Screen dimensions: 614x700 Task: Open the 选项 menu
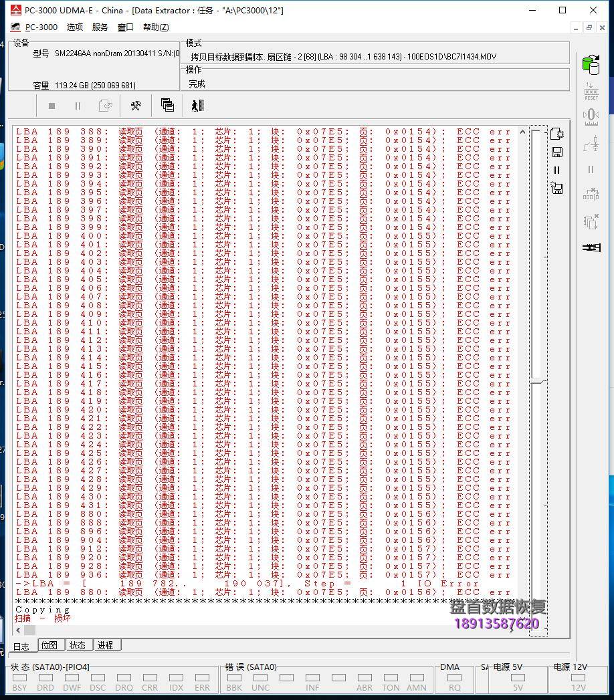click(74, 27)
